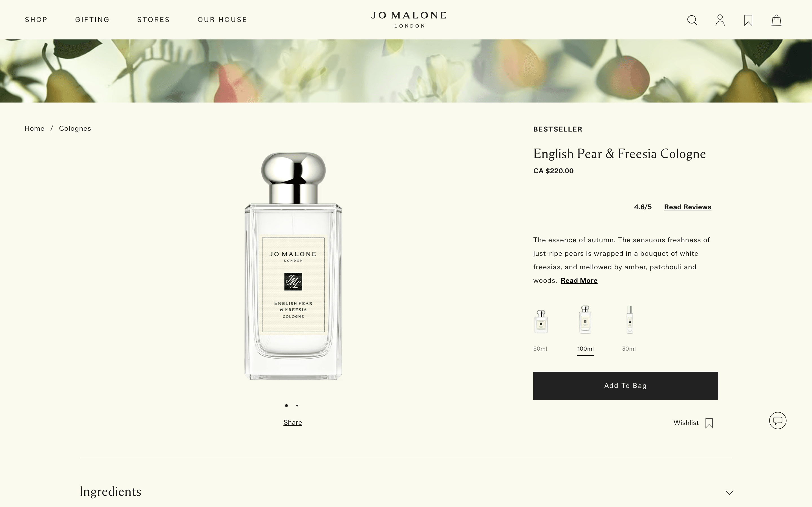This screenshot has width=812, height=507.
Task: Open the search magnifier icon
Action: (692, 20)
